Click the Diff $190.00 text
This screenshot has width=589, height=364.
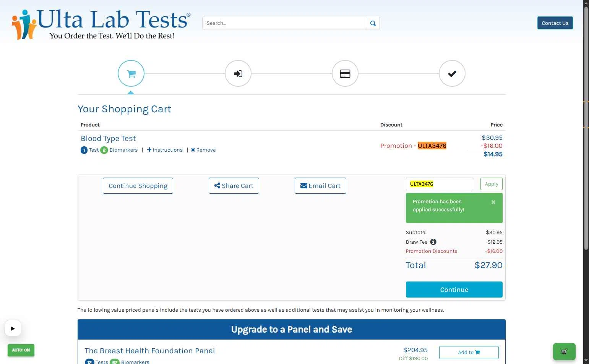pyautogui.click(x=413, y=359)
